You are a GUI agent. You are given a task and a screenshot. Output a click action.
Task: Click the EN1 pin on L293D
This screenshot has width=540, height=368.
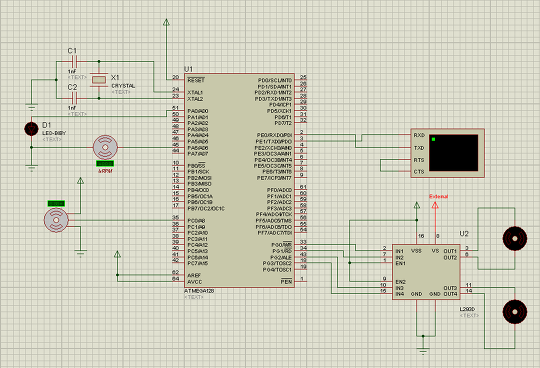click(401, 263)
